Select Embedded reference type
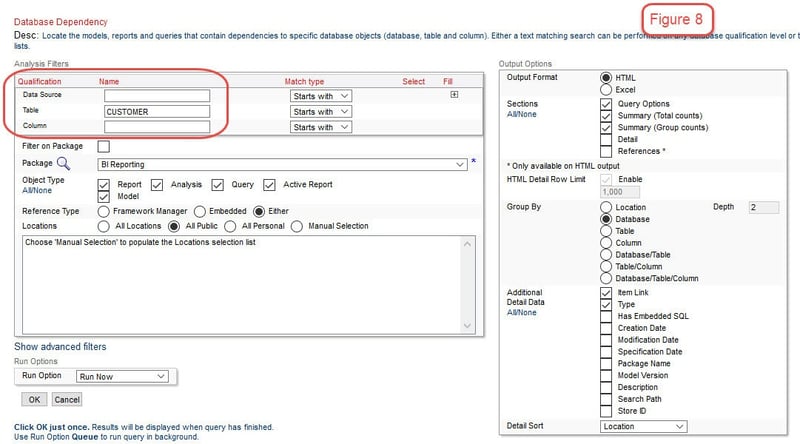This screenshot has width=800, height=444. tap(199, 211)
